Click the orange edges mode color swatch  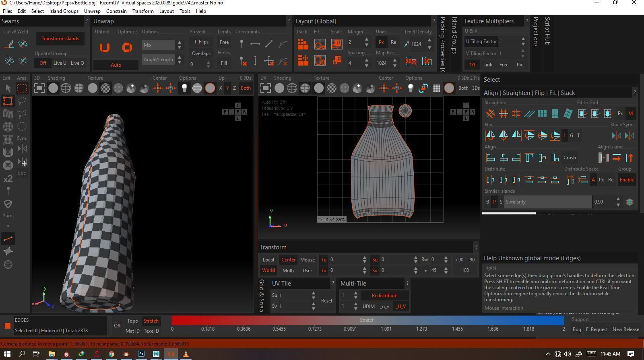[7, 325]
